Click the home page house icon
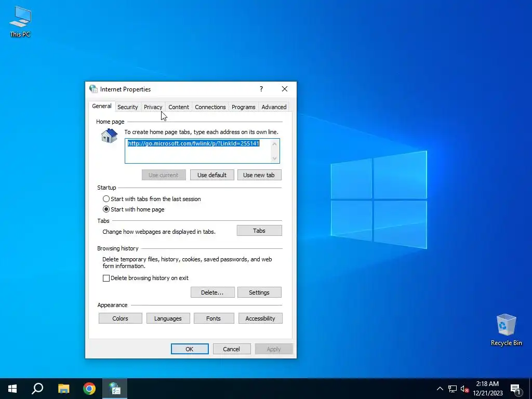The width and height of the screenshot is (532, 399). (x=109, y=136)
